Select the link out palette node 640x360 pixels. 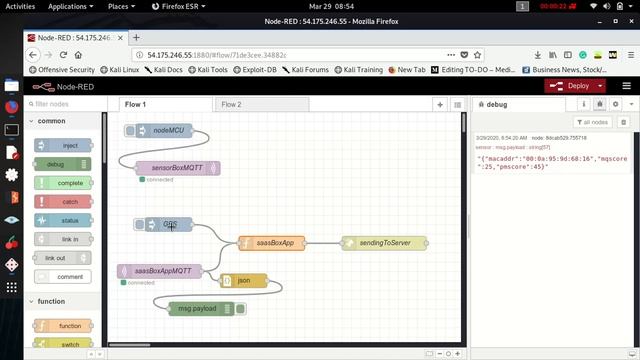[63, 258]
